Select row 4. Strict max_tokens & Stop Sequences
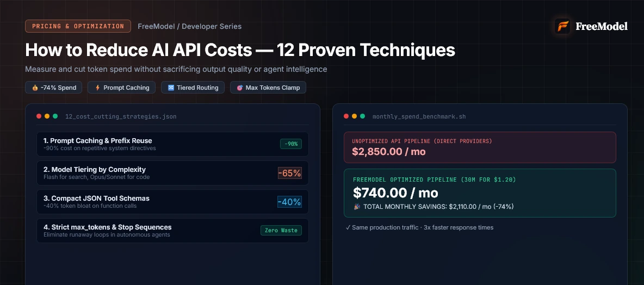 [172, 231]
